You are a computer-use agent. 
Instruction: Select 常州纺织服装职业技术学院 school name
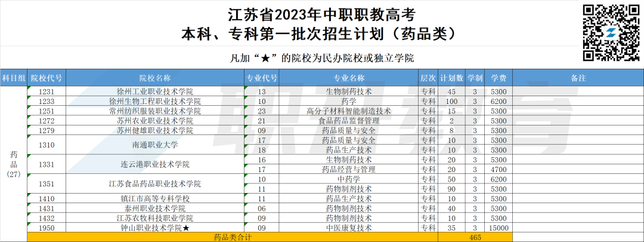[x=155, y=111]
